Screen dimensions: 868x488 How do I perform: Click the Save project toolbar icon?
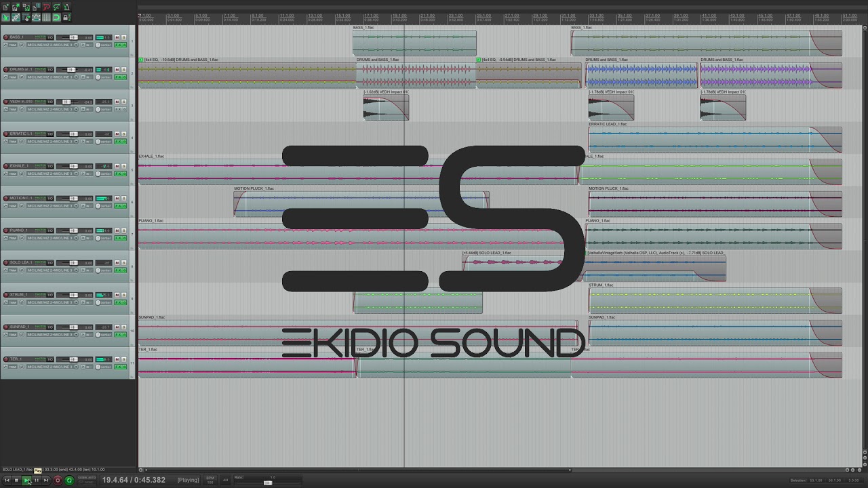click(x=26, y=7)
